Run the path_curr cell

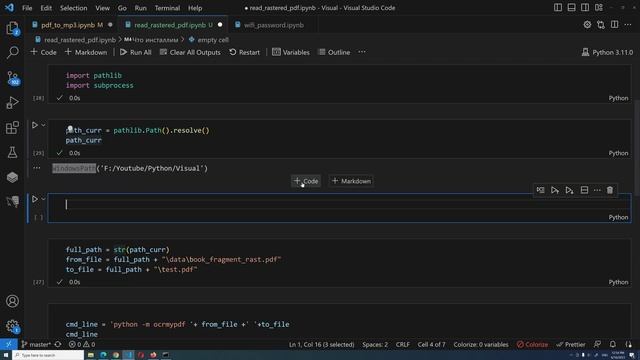coord(35,125)
